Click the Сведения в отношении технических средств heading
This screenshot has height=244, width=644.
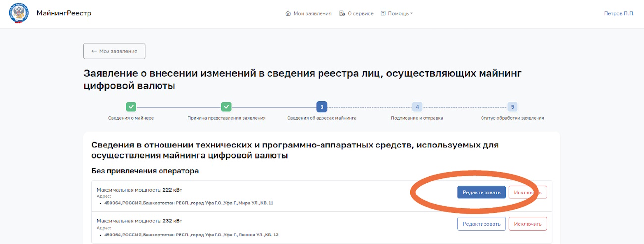coord(295,150)
